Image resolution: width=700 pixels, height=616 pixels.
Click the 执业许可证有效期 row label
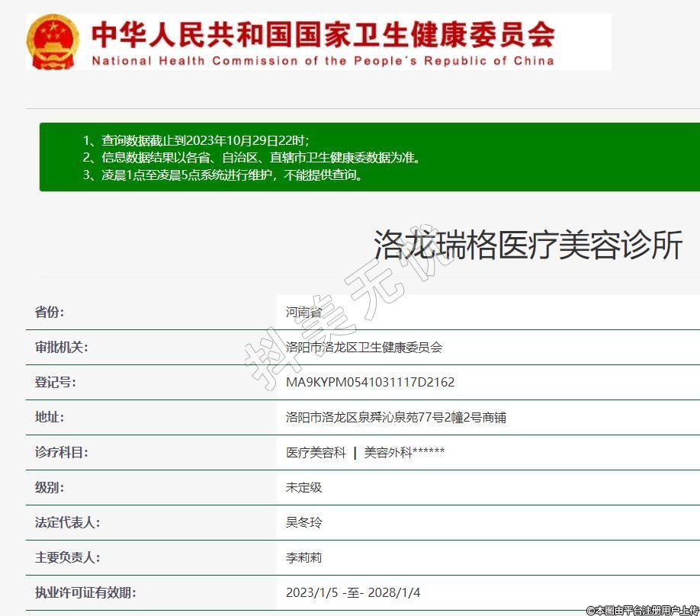pos(85,592)
